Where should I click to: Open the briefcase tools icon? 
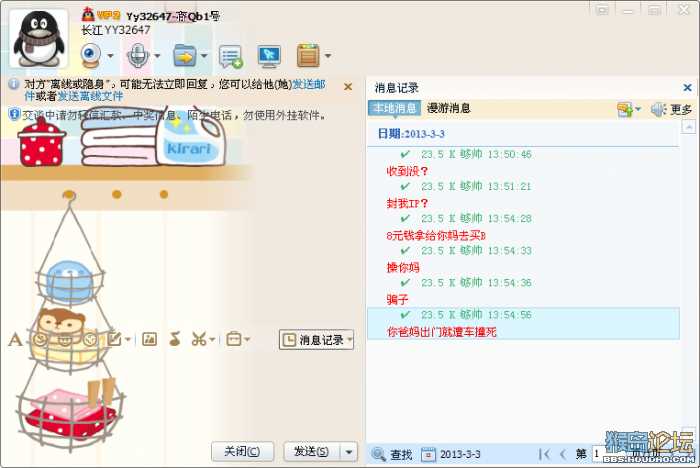(234, 339)
